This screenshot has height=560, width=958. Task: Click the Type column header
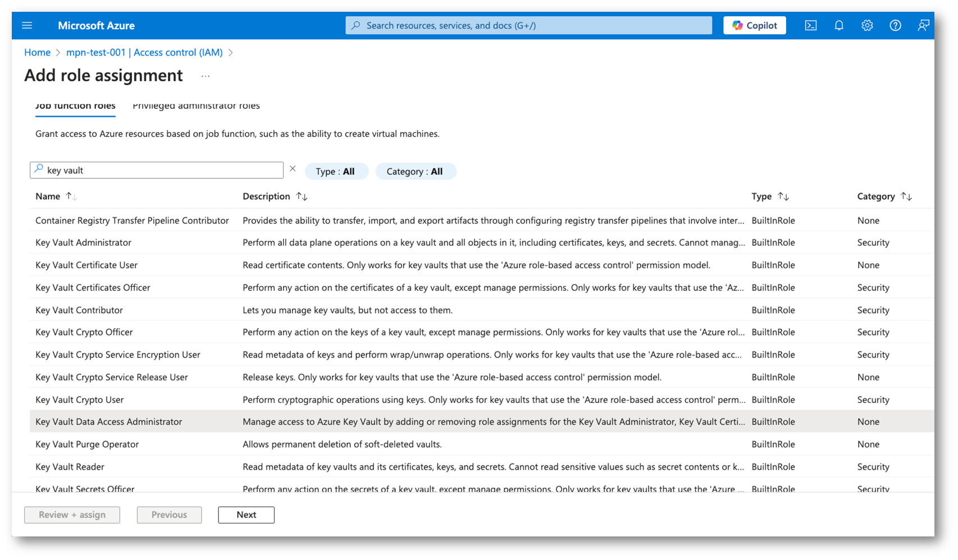tap(761, 196)
